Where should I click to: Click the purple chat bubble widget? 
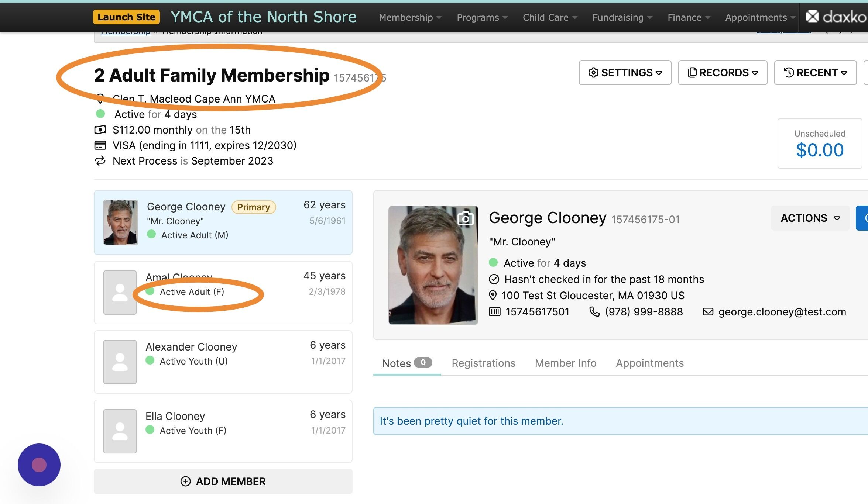pos(39,465)
